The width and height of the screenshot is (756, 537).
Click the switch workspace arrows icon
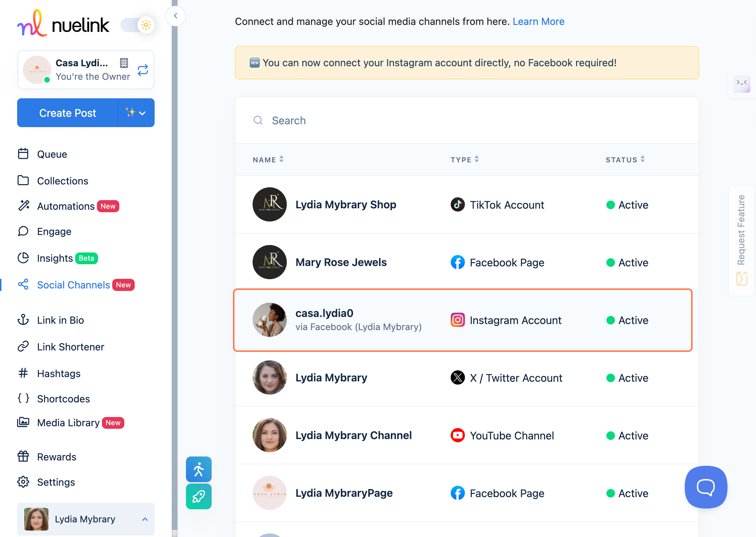tap(143, 70)
